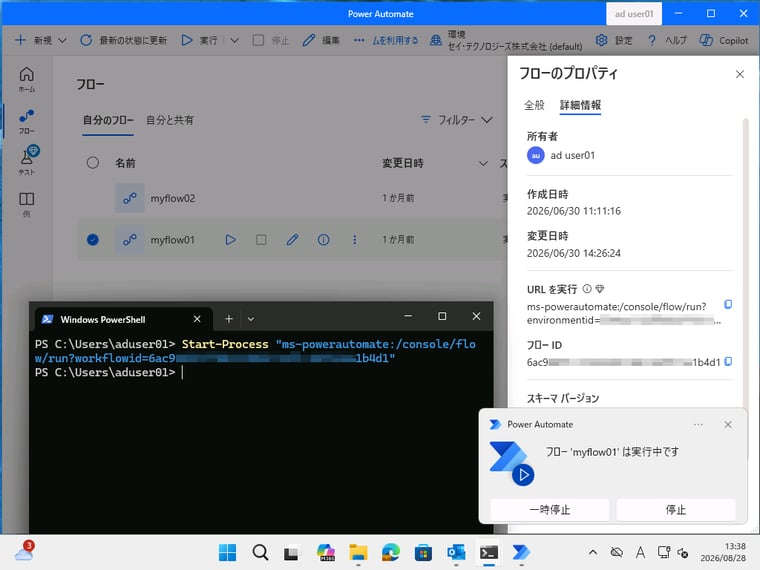The width and height of the screenshot is (760, 570).
Task: Open File Explorer from the taskbar
Action: point(358,552)
